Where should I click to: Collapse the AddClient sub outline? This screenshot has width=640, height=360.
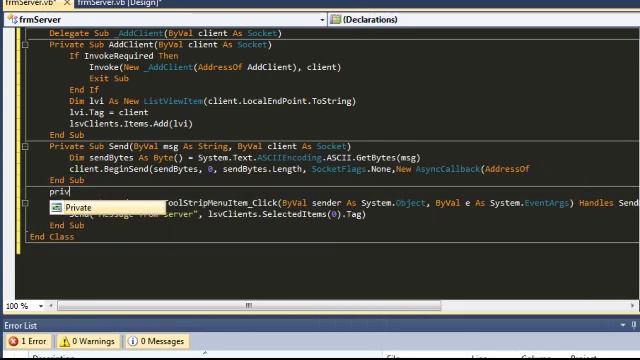[25, 45]
